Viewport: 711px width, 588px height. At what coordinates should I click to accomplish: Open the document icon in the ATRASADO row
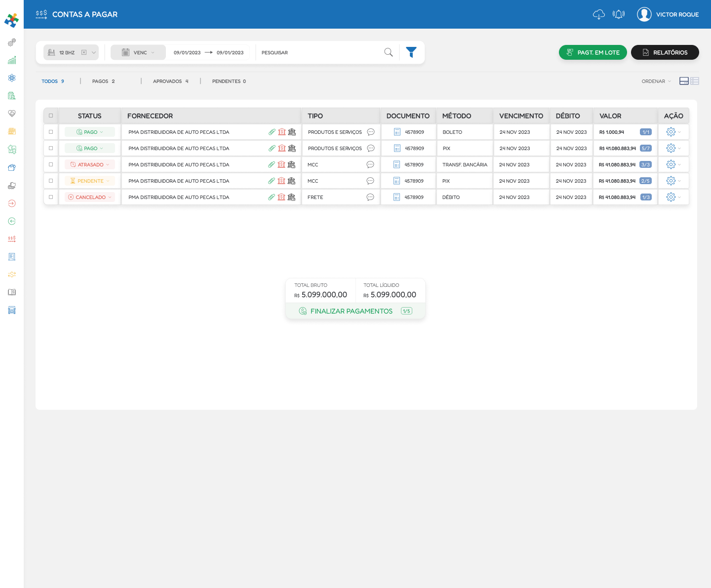[396, 164]
